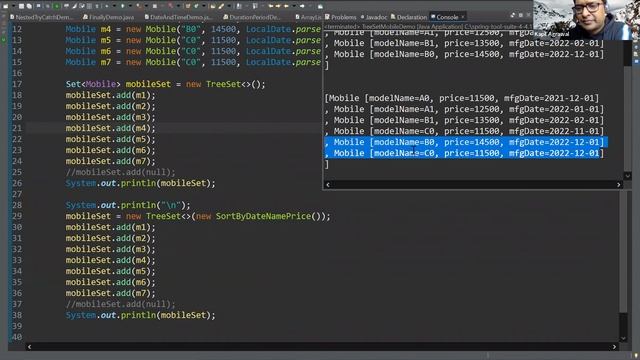This screenshot has width=640, height=360.
Task: Click 'mobileSet.add(m7);' on line 24
Action: tap(111, 161)
